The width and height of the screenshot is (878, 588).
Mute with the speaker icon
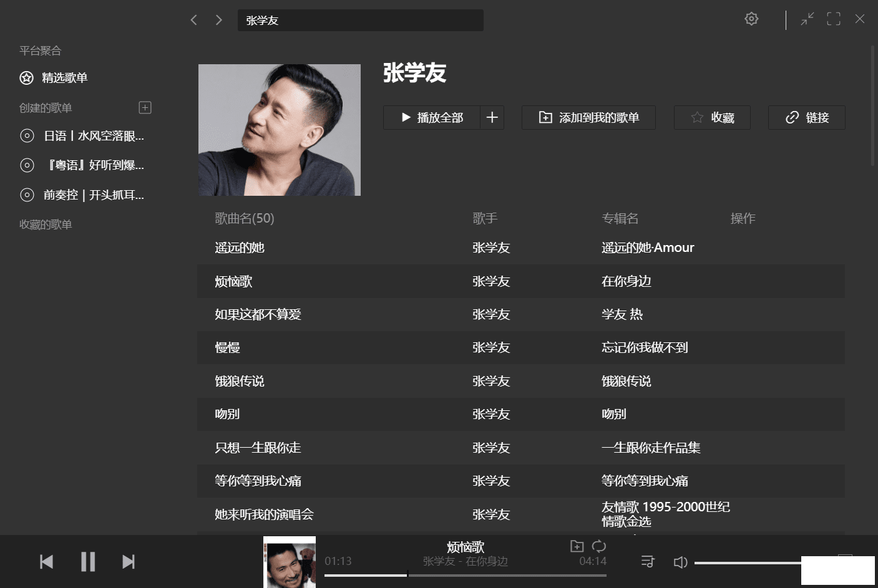pyautogui.click(x=681, y=562)
